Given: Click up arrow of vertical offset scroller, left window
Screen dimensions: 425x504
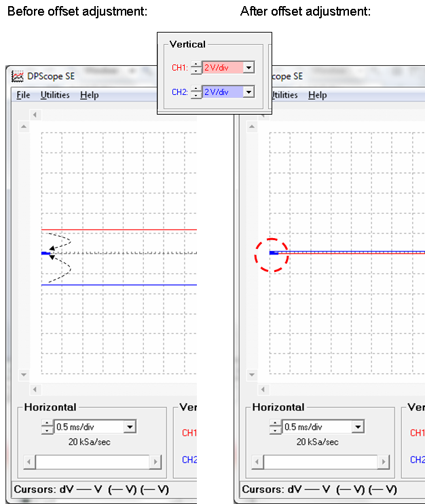Looking at the screenshot, I should pyautogui.click(x=24, y=127).
